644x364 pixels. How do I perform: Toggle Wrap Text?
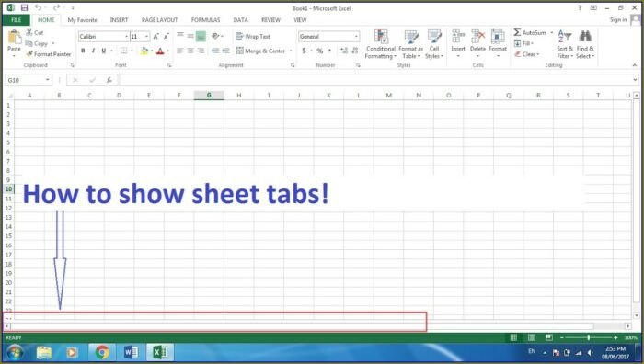(x=253, y=36)
